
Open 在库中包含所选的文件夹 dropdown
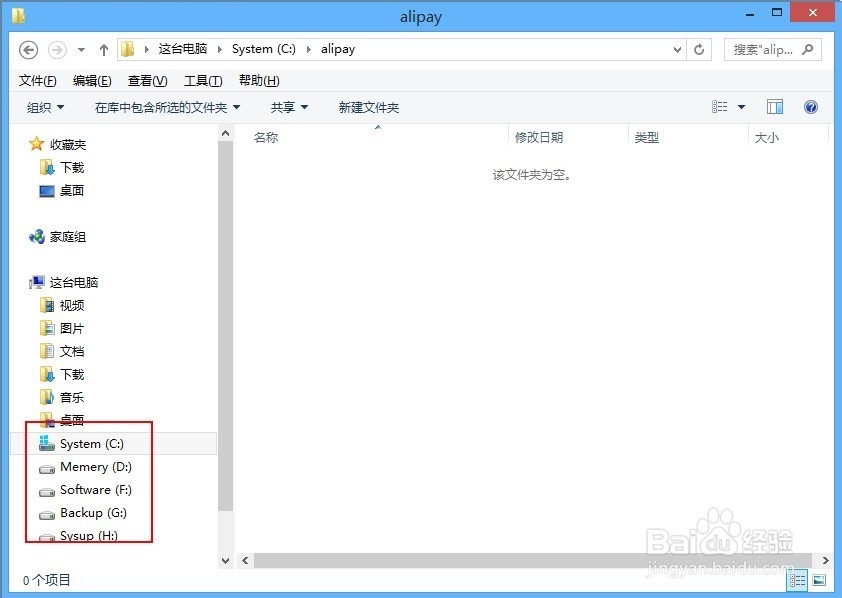167,107
